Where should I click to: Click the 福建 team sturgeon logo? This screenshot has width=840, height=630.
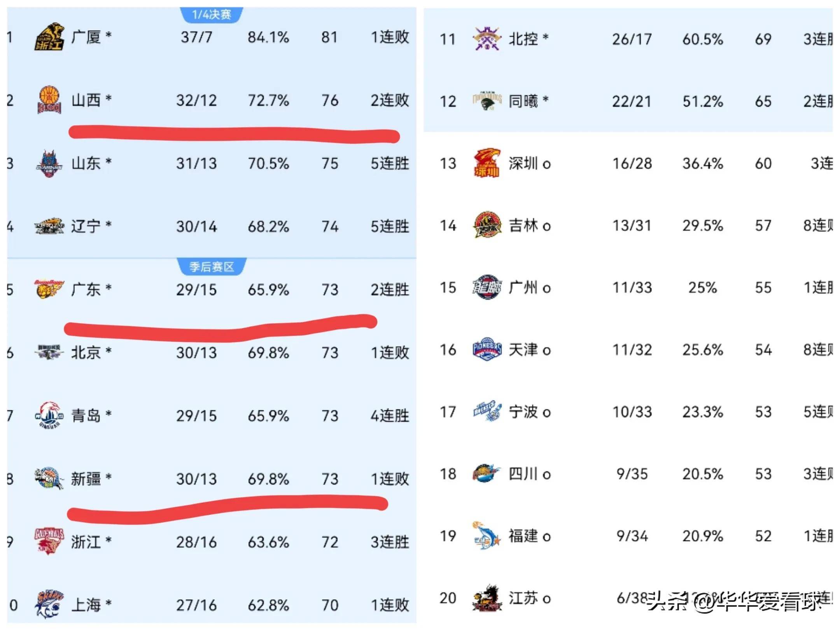tap(486, 536)
